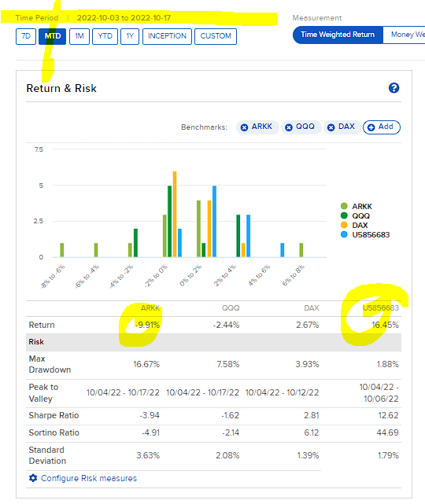Click the QQQ column header in table
Screen dimensions: 425x504
tap(231, 308)
